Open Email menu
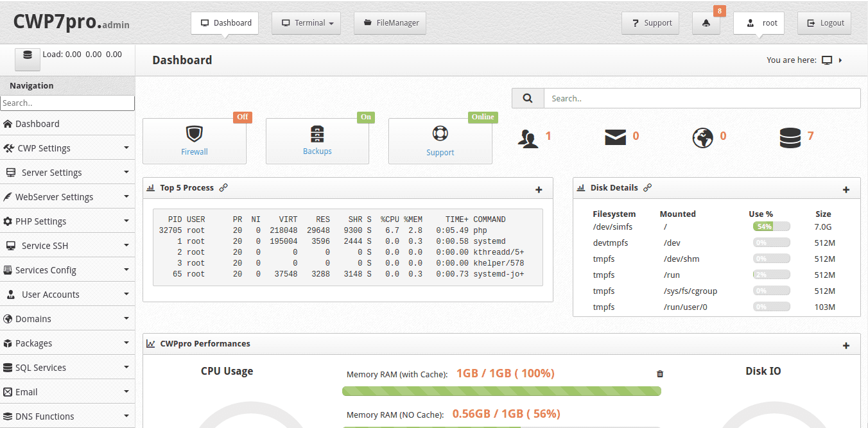Screen dimensions: 868x428 [x=67, y=392]
